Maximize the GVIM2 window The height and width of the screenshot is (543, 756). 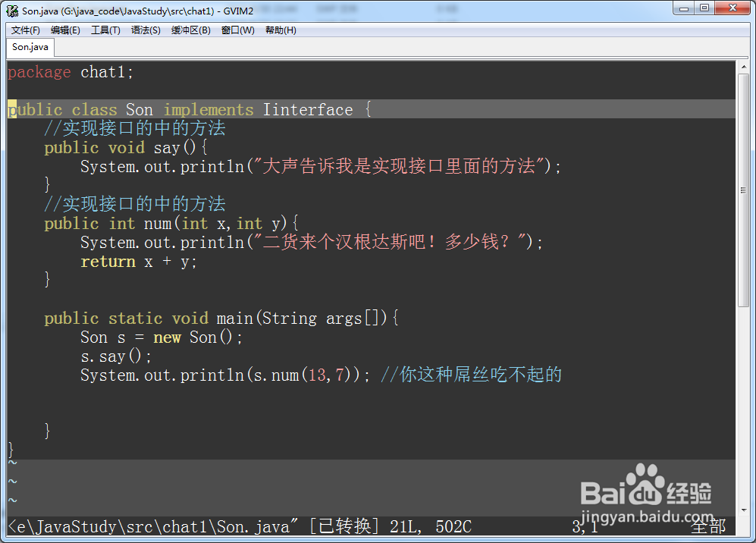click(704, 8)
